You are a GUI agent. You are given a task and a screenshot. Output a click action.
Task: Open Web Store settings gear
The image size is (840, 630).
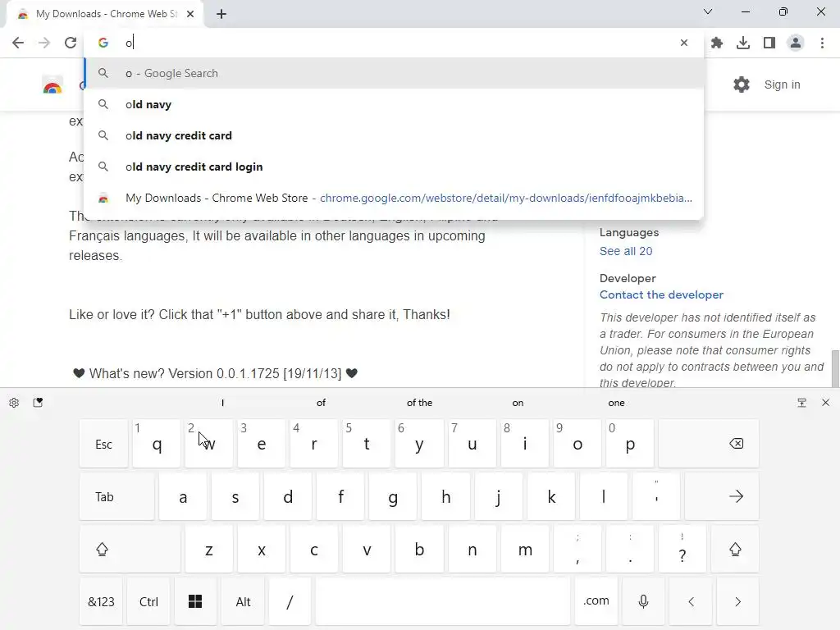[742, 84]
